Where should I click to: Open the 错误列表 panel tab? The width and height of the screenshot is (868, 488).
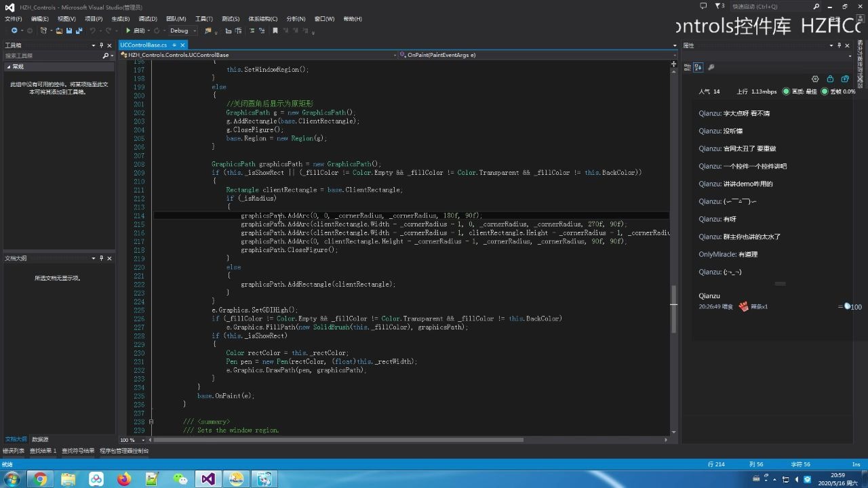click(x=13, y=451)
